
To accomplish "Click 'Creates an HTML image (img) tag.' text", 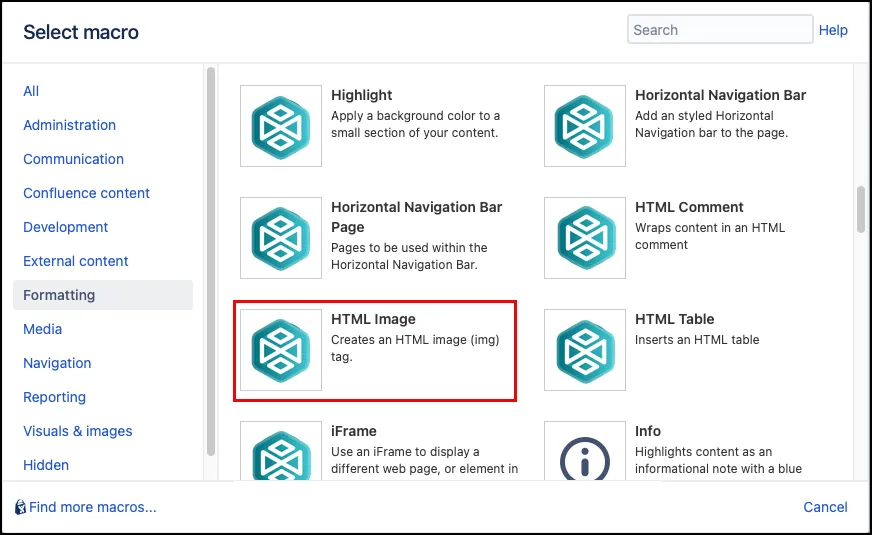I will coord(415,348).
